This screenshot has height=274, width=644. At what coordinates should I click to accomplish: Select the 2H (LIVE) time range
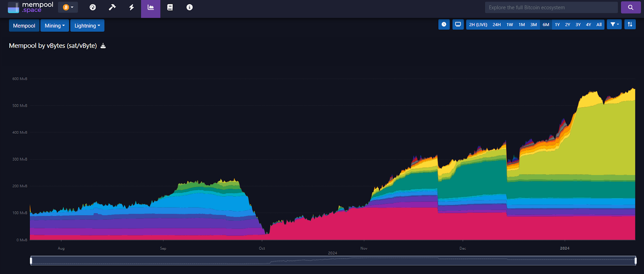[478, 25]
